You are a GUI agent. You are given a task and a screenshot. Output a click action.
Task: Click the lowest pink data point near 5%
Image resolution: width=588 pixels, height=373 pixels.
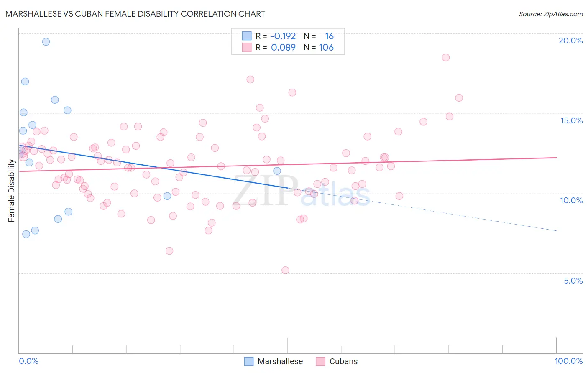(x=285, y=270)
